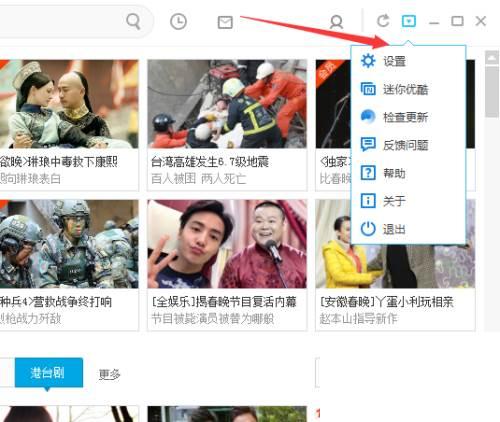The height and width of the screenshot is (422, 500).
Task: Refresh the page with reload icon
Action: pos(383,21)
